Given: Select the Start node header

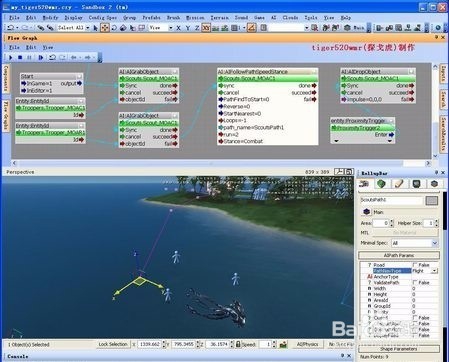Looking at the screenshot, I should pos(51,76).
